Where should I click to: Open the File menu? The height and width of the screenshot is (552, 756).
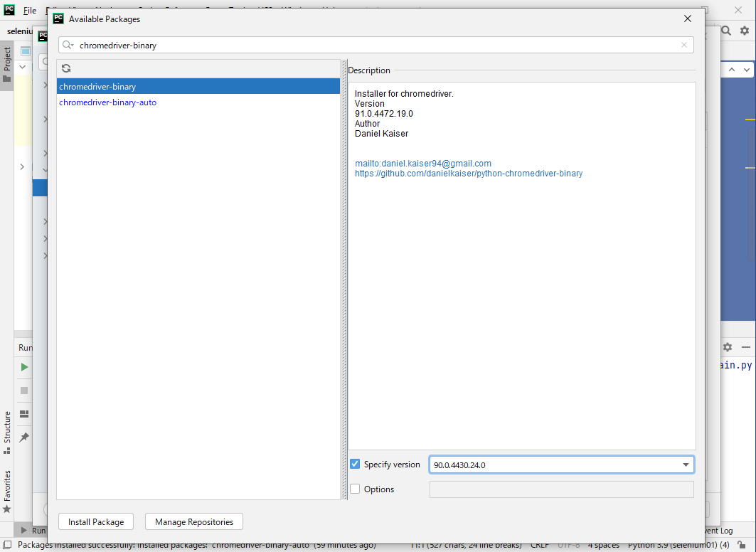click(30, 11)
